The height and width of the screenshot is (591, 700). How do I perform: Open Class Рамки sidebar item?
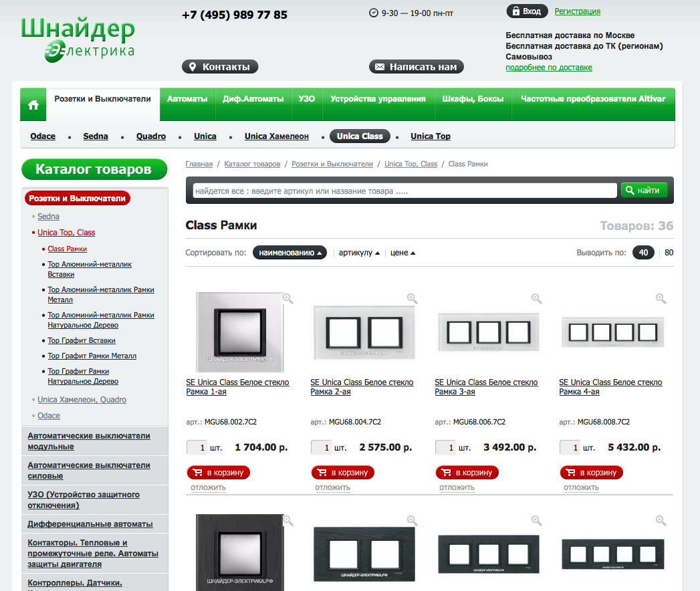[68, 249]
